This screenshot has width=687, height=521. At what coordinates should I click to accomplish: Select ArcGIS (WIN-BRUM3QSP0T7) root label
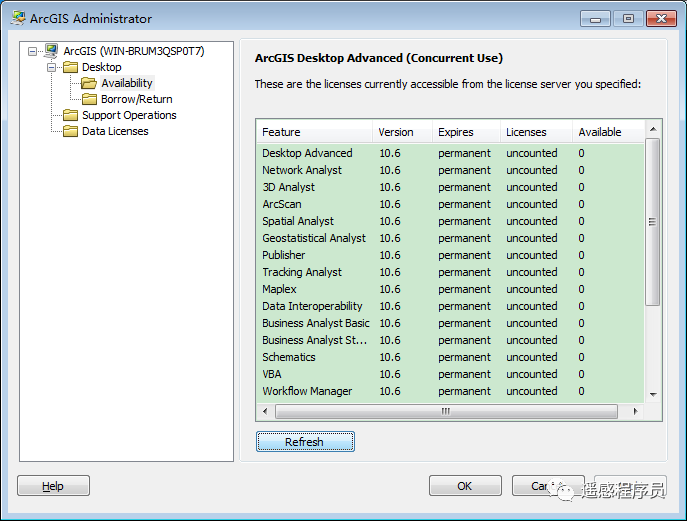pos(134,51)
